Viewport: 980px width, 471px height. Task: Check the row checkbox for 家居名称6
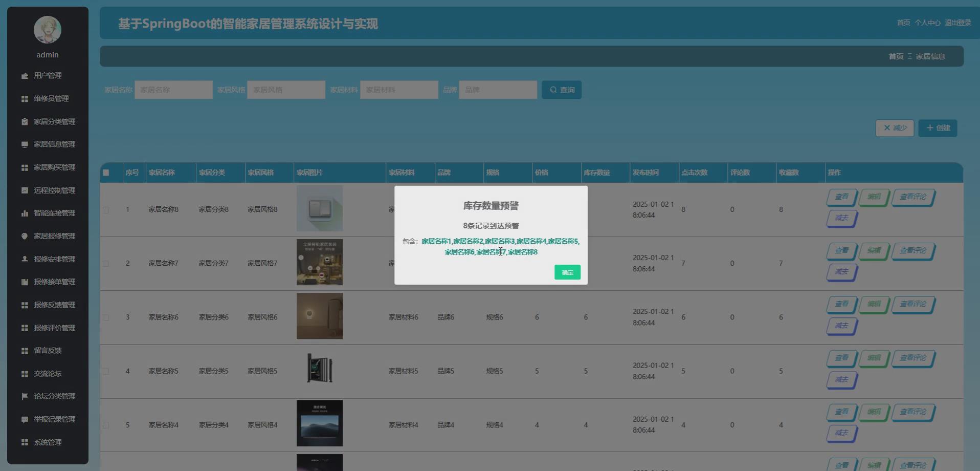106,317
